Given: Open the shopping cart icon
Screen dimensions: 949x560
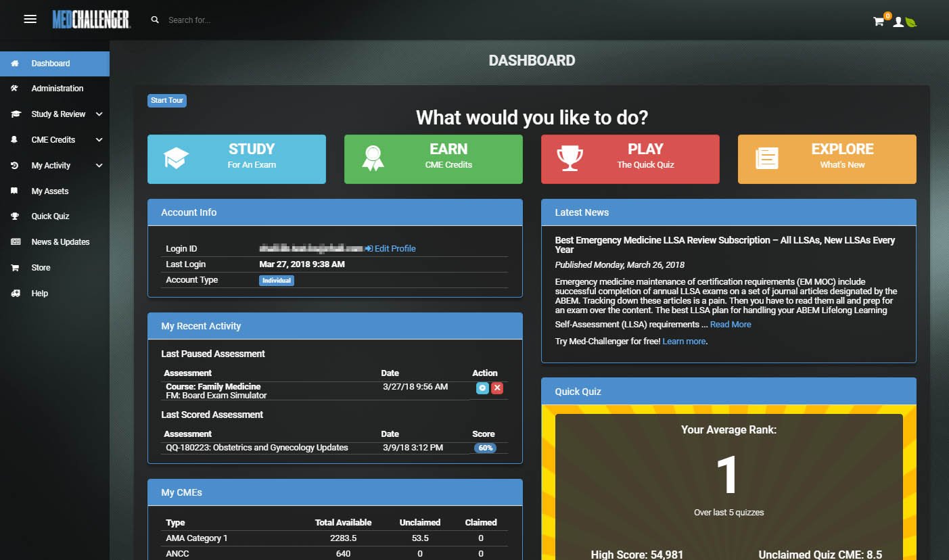Looking at the screenshot, I should pos(879,22).
